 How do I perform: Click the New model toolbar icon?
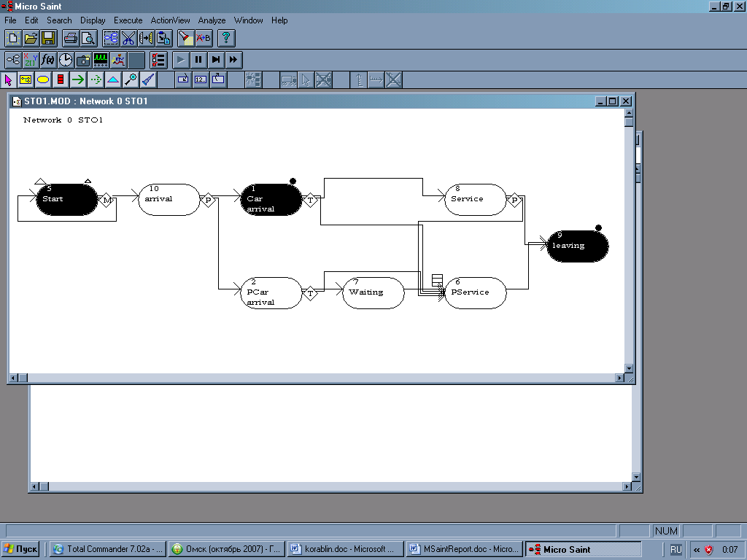tap(13, 38)
